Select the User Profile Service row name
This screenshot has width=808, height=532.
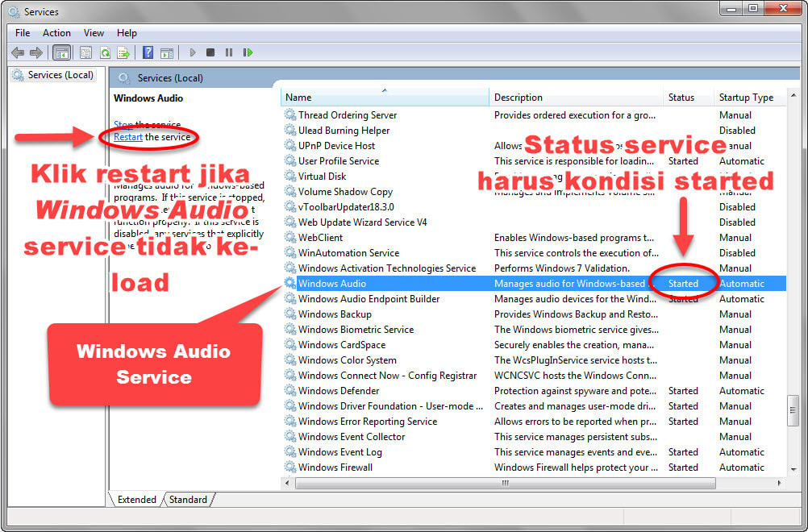click(x=339, y=161)
